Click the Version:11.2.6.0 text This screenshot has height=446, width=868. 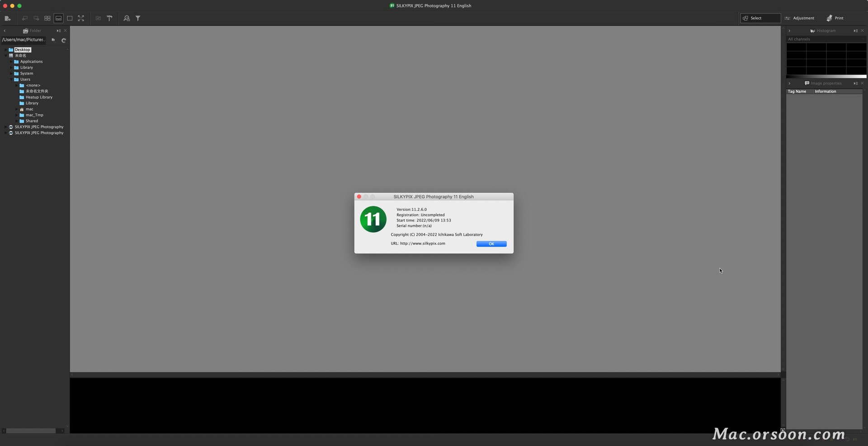click(411, 209)
